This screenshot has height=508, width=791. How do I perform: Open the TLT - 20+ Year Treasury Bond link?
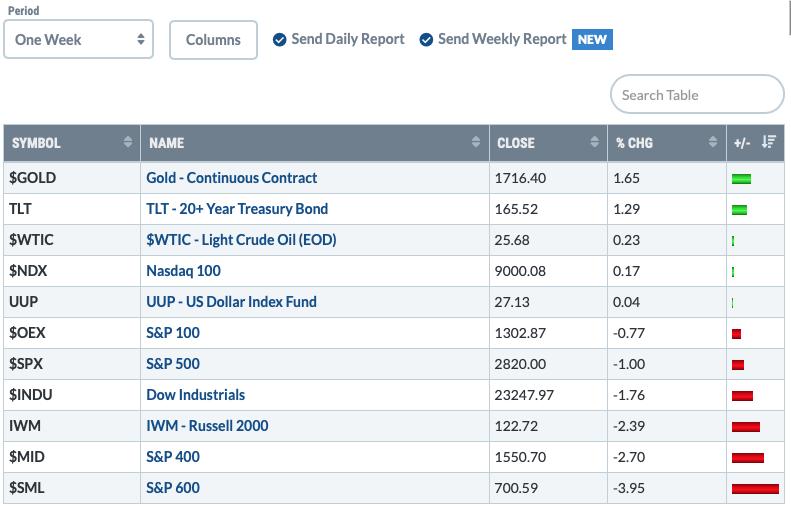pyautogui.click(x=237, y=209)
